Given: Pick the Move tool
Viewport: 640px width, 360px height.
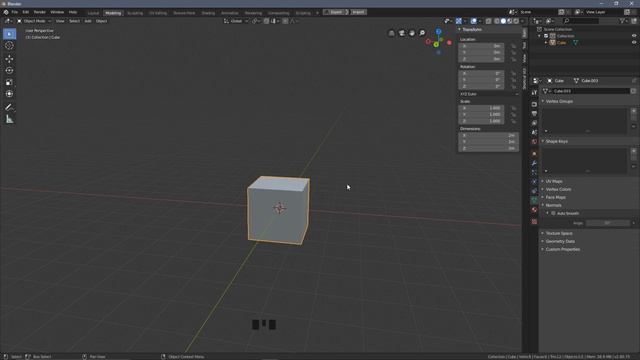Looking at the screenshot, I should (9, 59).
